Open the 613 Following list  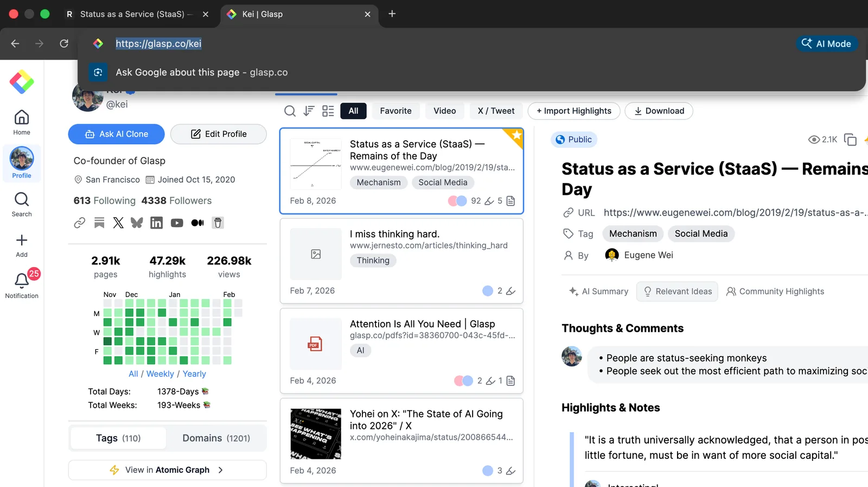point(105,200)
